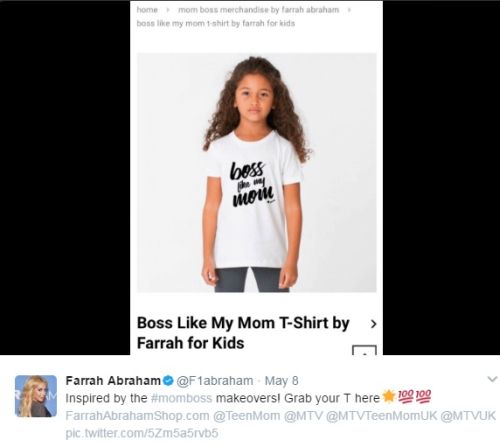This screenshot has height=447, width=500.
Task: Click the first red 100 emoji
Action: (x=405, y=396)
